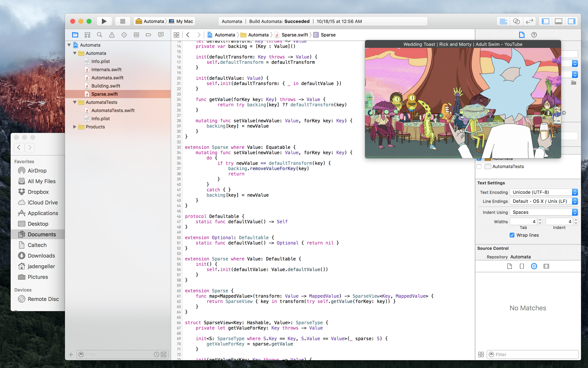This screenshot has width=588, height=368.
Task: Open the Issue navigator warning icon
Action: point(112,35)
